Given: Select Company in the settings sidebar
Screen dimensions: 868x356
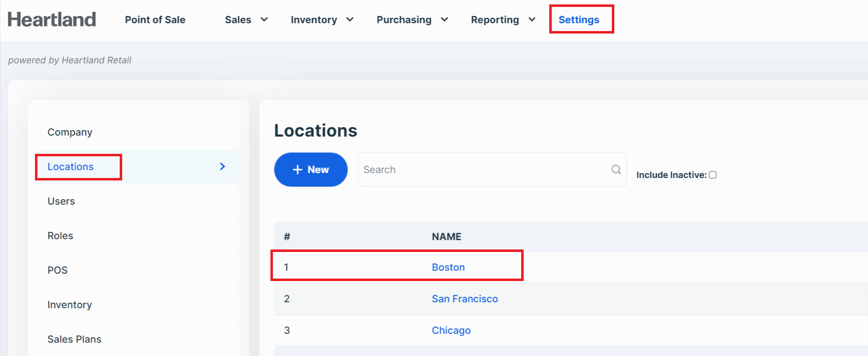Looking at the screenshot, I should point(70,132).
